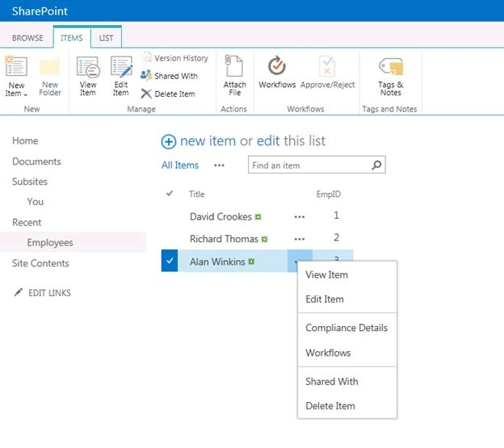Sort by the Title column header
The height and width of the screenshot is (448, 504).
click(x=196, y=194)
